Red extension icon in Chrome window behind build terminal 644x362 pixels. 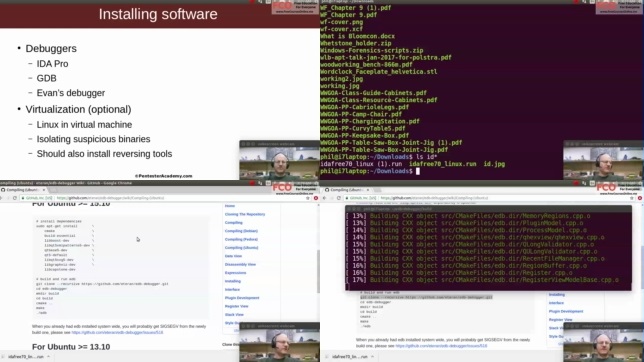point(640,198)
